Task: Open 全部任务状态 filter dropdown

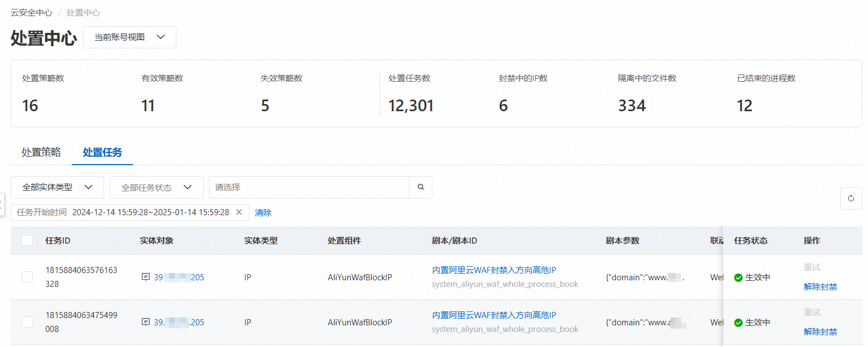Action: pos(156,187)
